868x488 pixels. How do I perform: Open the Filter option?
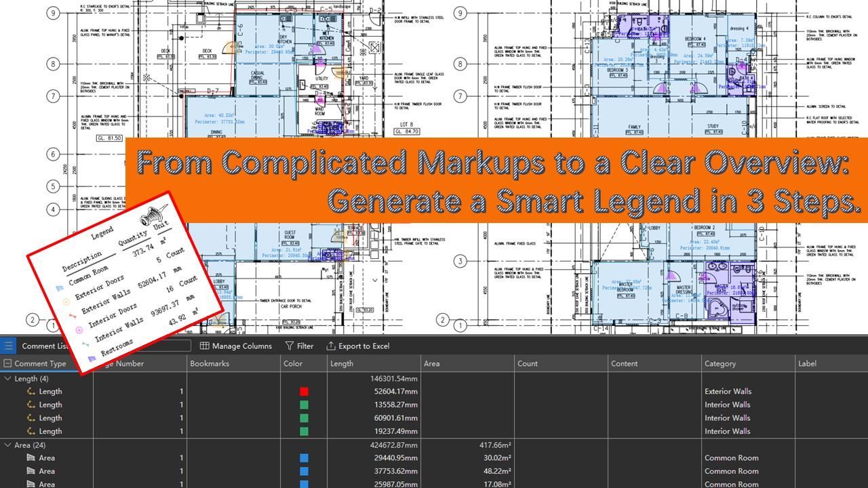(x=299, y=346)
